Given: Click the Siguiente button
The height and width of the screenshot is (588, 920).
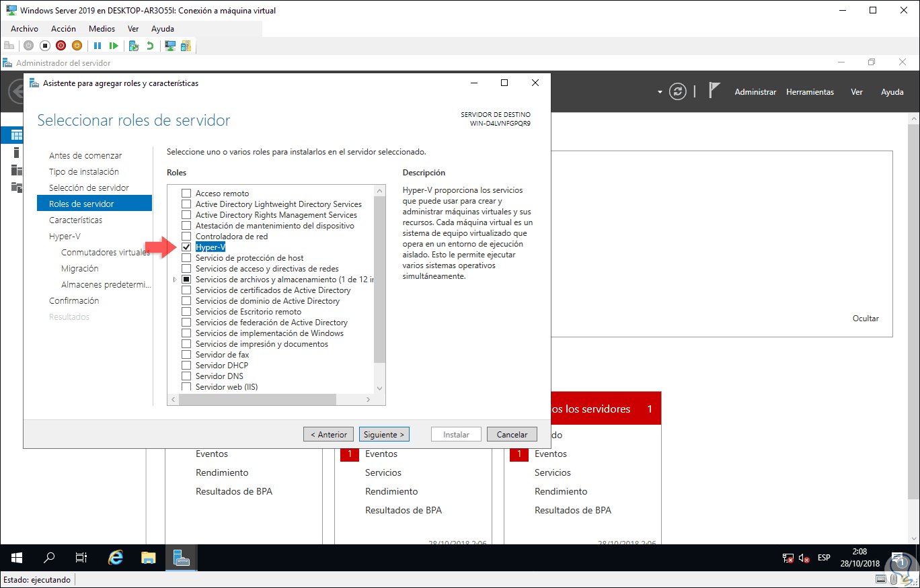Looking at the screenshot, I should 384,435.
